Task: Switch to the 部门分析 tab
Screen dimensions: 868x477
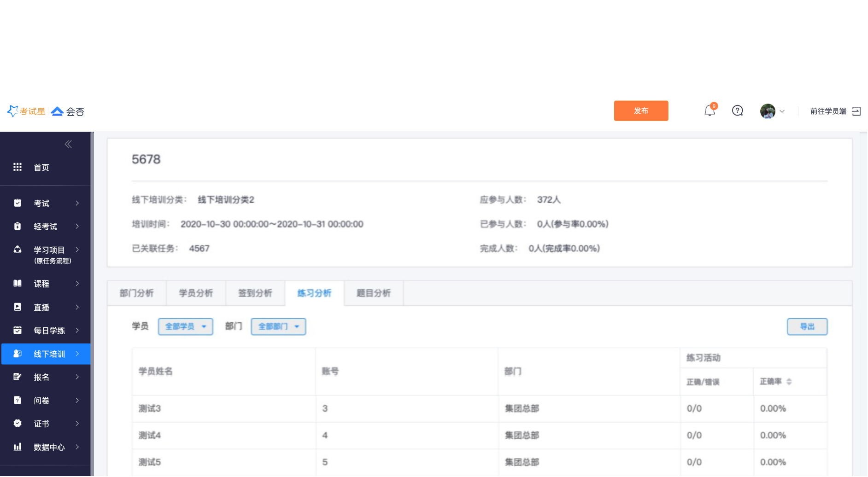Action: tap(136, 293)
